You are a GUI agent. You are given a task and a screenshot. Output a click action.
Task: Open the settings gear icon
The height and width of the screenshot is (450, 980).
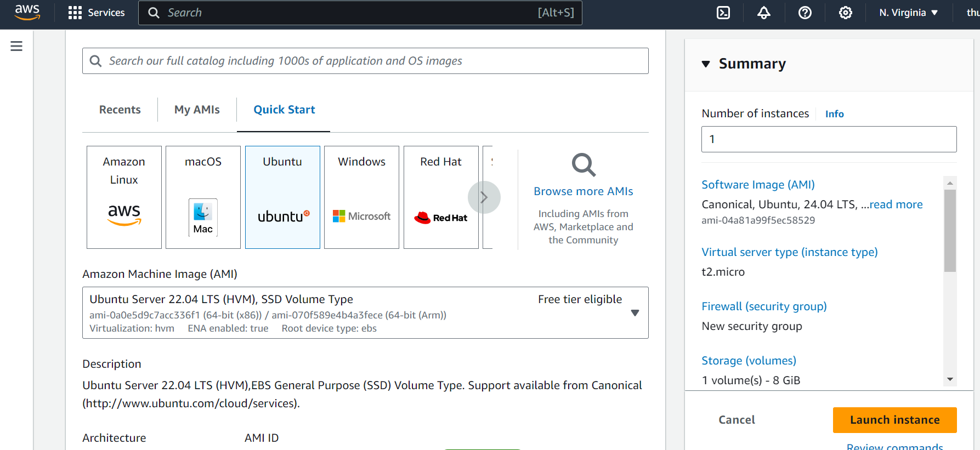coord(845,13)
